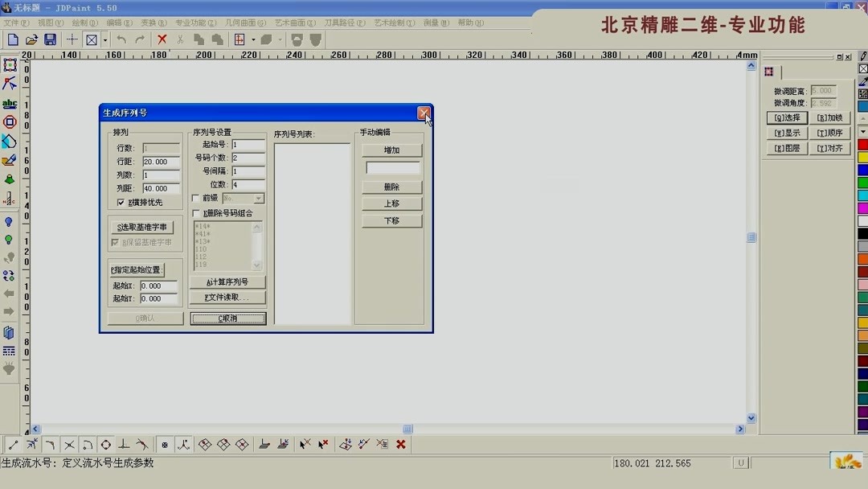Viewport: 868px width, 489px height.
Task: Click the red X delete icon on toolbar
Action: pyautogui.click(x=162, y=38)
